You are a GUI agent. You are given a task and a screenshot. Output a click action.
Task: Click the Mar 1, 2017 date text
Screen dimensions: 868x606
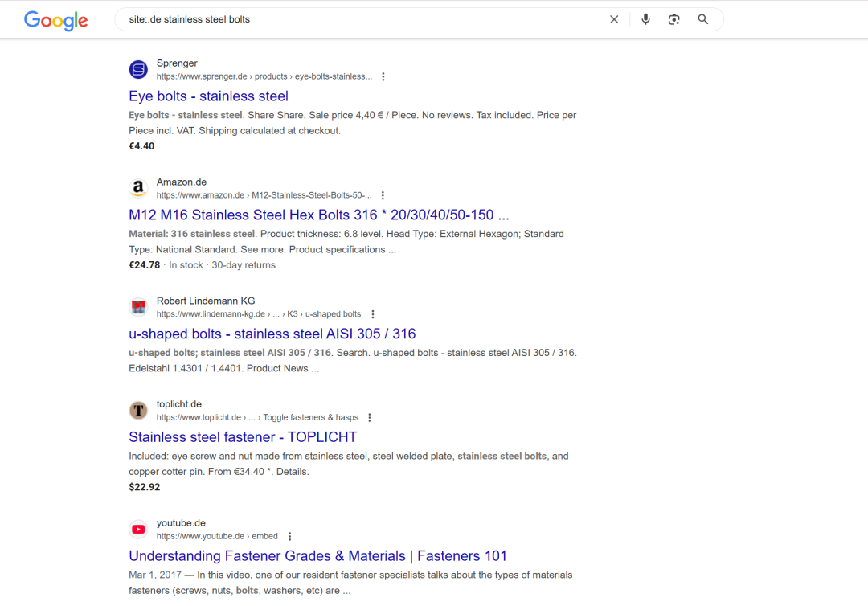[x=155, y=575]
